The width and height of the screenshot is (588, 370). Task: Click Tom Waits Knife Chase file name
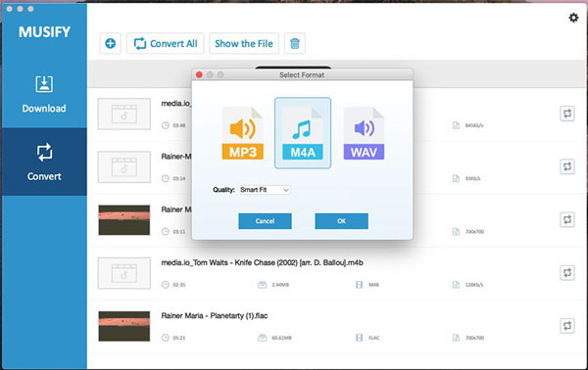click(262, 263)
